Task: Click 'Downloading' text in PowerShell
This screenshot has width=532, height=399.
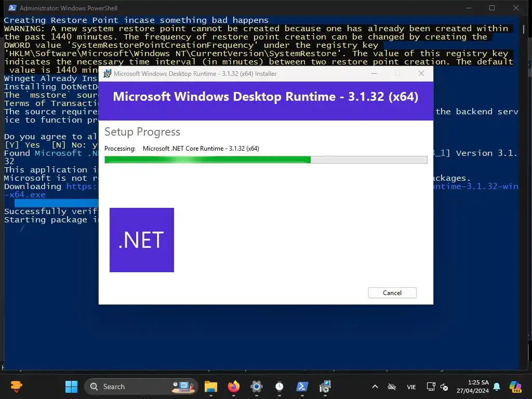Action: click(x=33, y=187)
